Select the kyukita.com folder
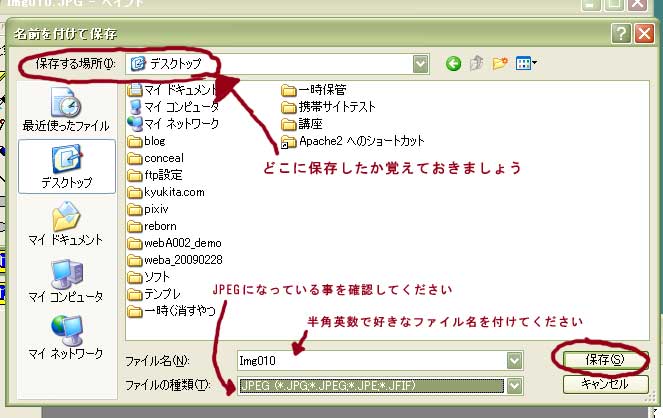The image size is (663, 418). click(166, 192)
